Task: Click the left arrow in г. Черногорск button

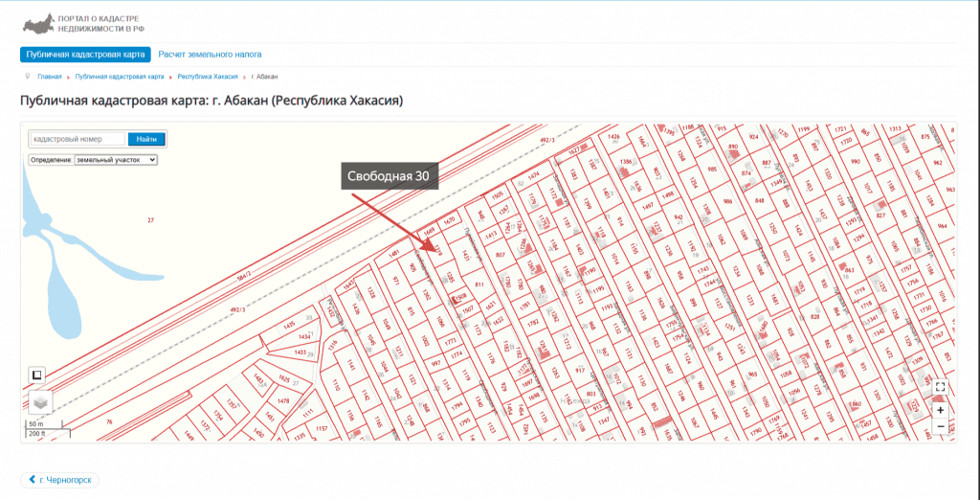Action: click(x=32, y=480)
